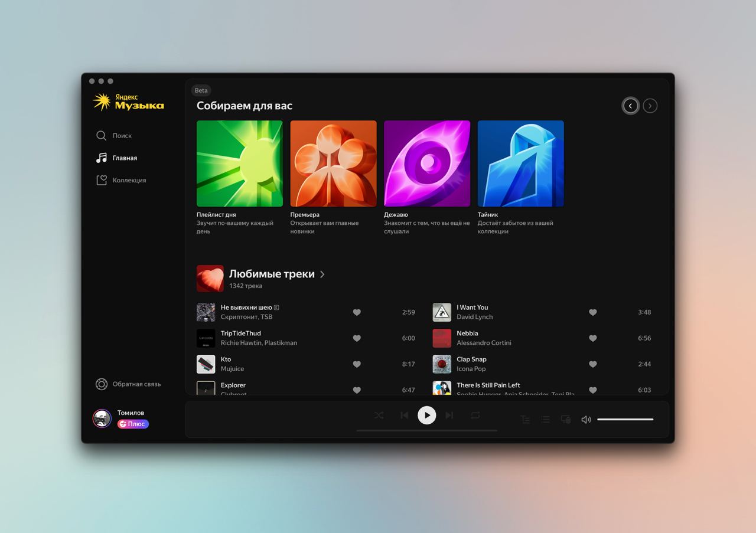
Task: Open the artist Alessandro Cortini
Action: pyautogui.click(x=484, y=343)
